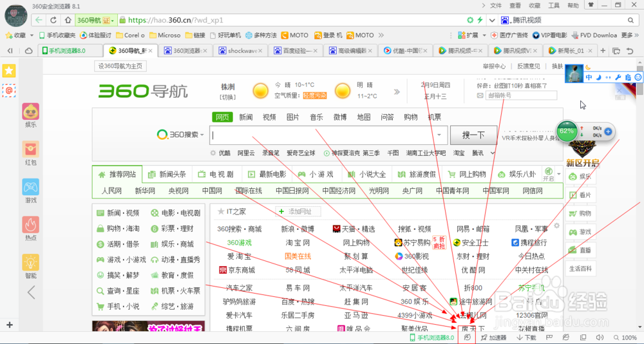The image size is (644, 344).
Task: Click the IE compatibility icon in status bar
Action: coord(565,338)
